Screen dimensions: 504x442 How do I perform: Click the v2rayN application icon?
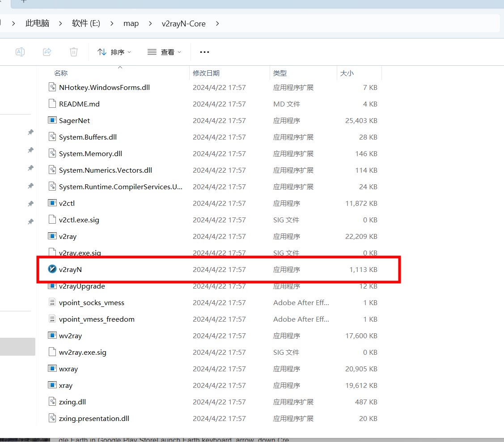coord(52,269)
